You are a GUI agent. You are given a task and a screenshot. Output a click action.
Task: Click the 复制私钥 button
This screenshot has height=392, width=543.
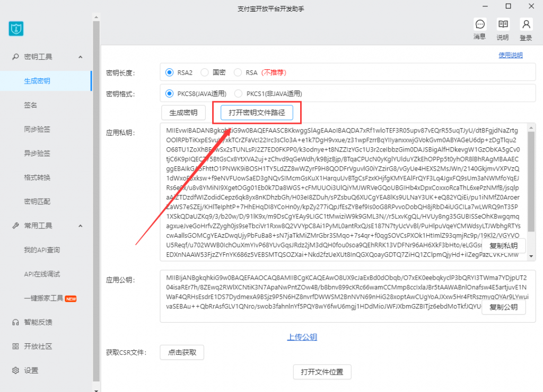[504, 246]
